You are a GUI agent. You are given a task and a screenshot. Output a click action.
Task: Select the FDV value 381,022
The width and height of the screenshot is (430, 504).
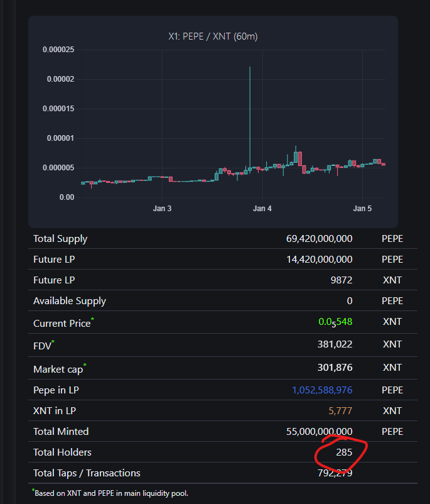click(x=335, y=344)
